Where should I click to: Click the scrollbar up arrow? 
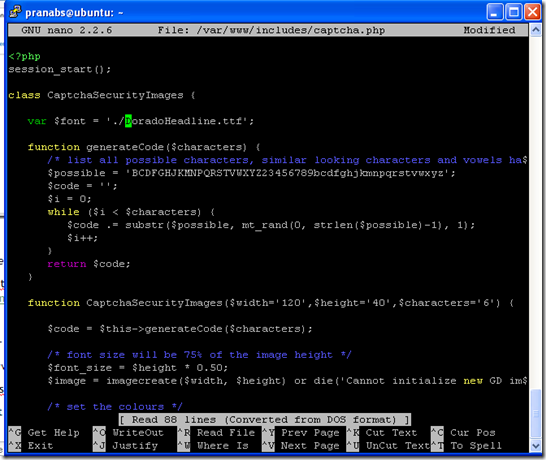pos(536,30)
